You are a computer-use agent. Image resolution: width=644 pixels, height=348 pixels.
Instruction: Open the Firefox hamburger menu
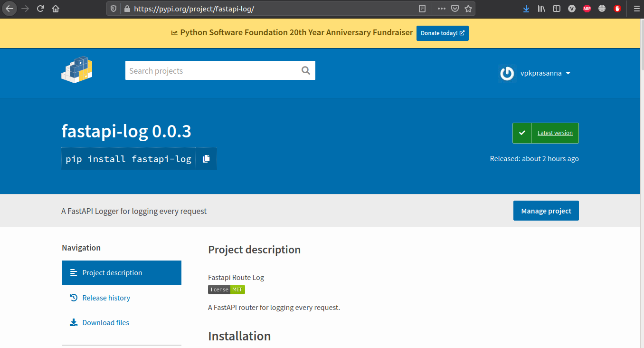[636, 9]
